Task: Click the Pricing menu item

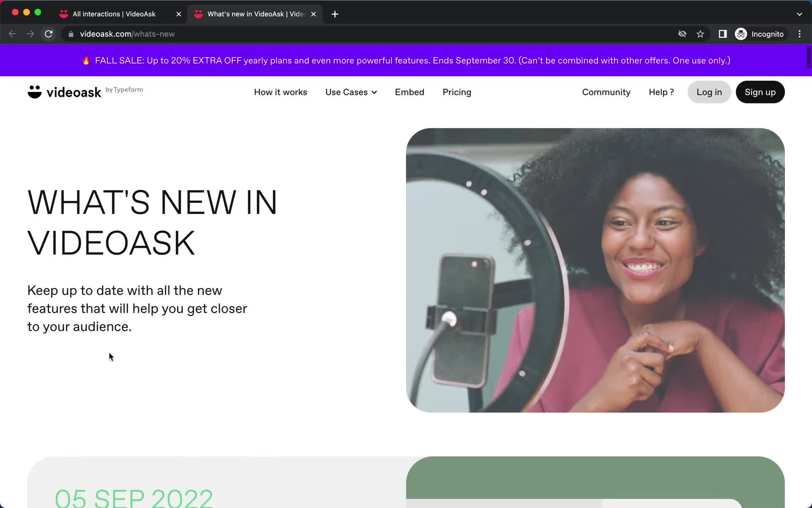Action: pos(457,92)
